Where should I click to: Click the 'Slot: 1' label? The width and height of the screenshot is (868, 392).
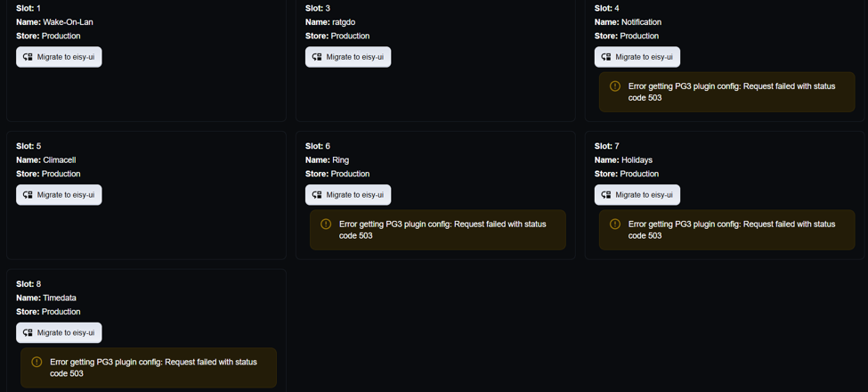pyautogui.click(x=28, y=8)
